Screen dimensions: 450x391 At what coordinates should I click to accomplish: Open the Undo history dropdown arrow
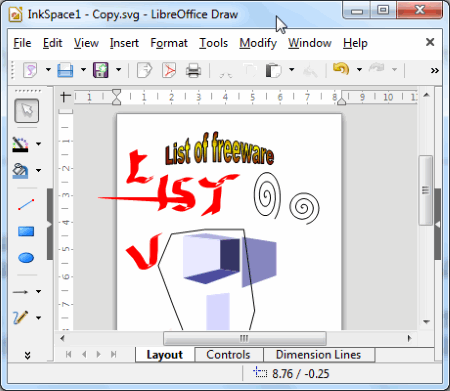tap(359, 70)
